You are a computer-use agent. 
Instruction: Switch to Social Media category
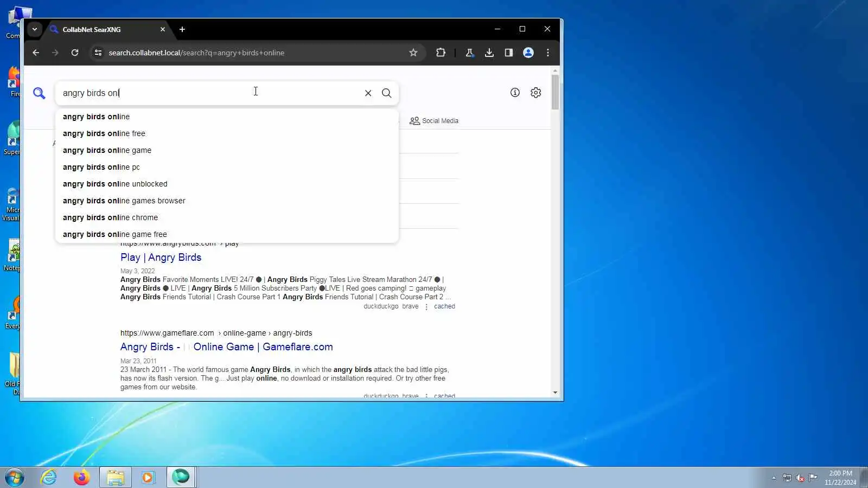pyautogui.click(x=433, y=121)
